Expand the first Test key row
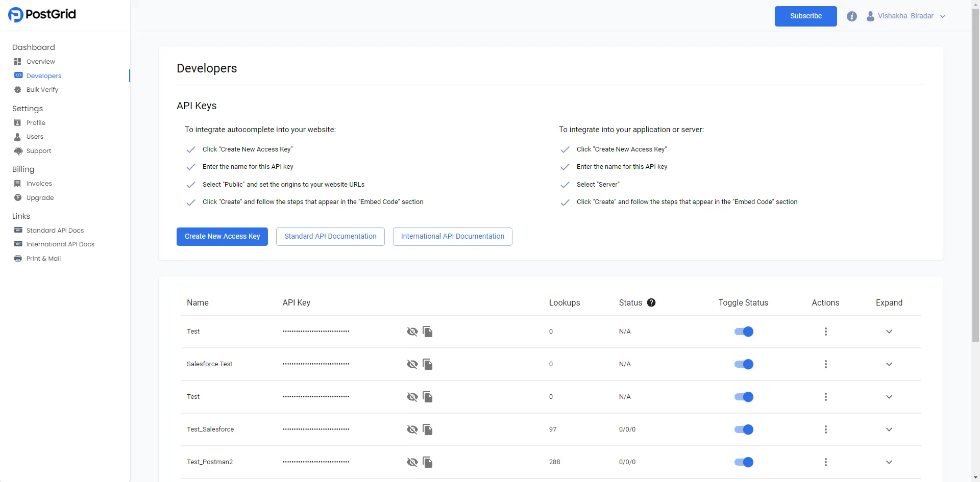The height and width of the screenshot is (482, 980). (889, 331)
